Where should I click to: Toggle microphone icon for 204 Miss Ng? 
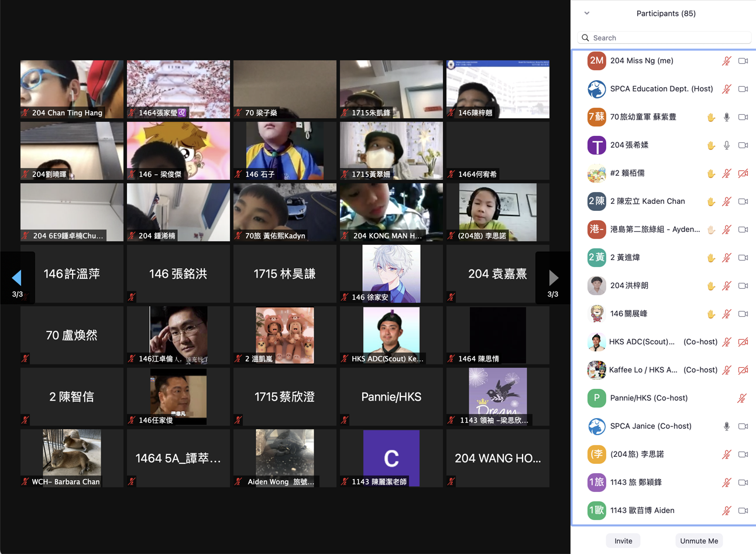(x=726, y=61)
